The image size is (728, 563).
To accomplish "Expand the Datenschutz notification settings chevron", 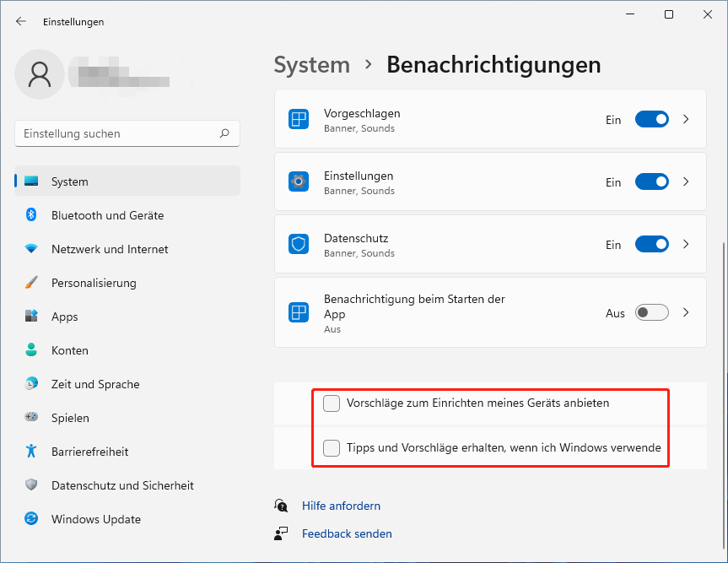I will coord(686,244).
